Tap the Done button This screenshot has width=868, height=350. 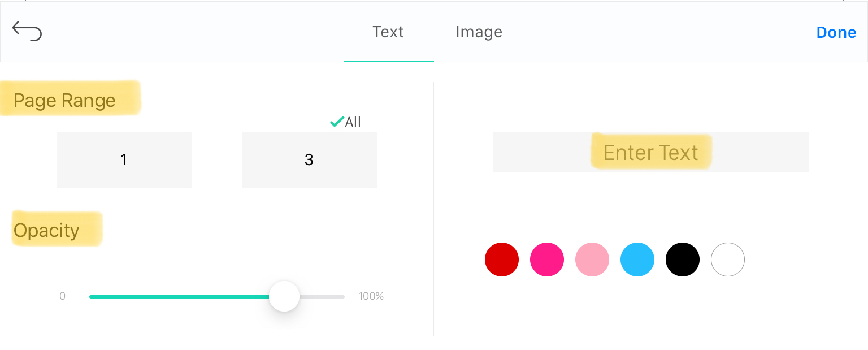pos(836,32)
